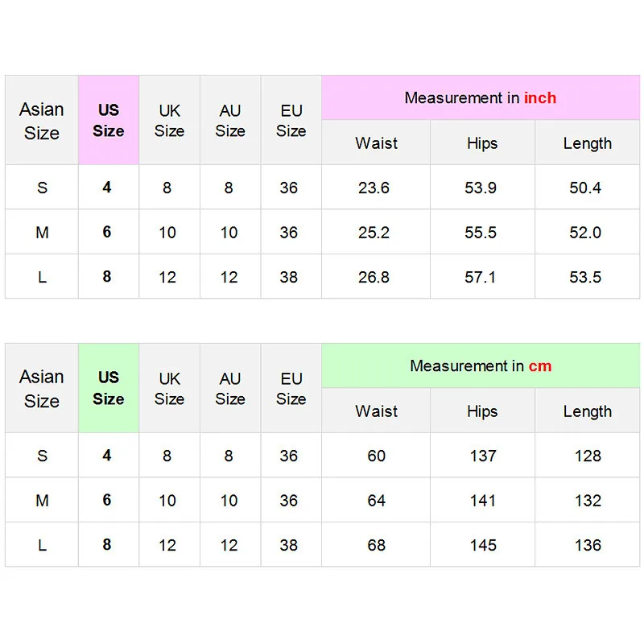644x644 pixels.
Task: Select the 'Measurement in cm' header
Action: pyautogui.click(x=481, y=366)
